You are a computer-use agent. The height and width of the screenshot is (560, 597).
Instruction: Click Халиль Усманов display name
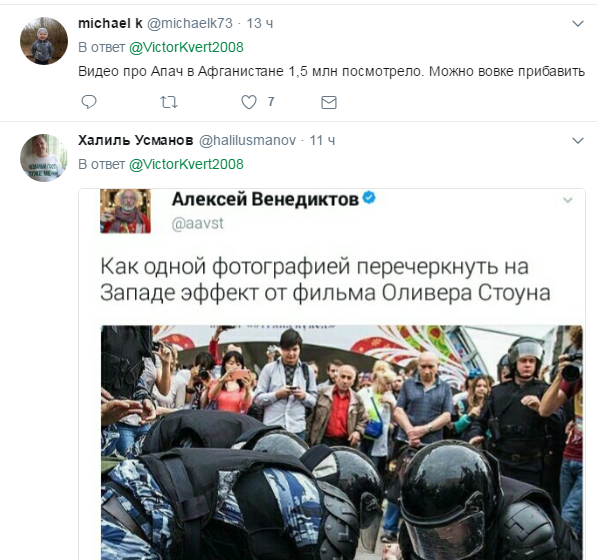click(x=136, y=140)
